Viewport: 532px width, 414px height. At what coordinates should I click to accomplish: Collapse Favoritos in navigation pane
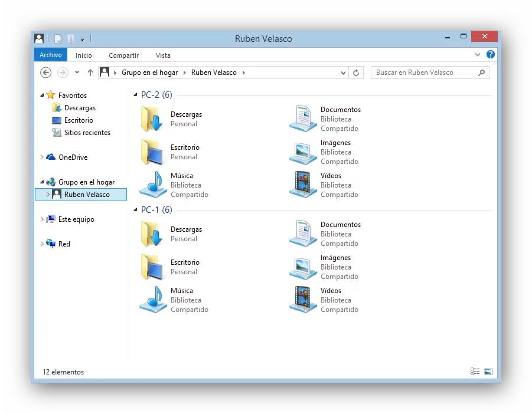[42, 96]
